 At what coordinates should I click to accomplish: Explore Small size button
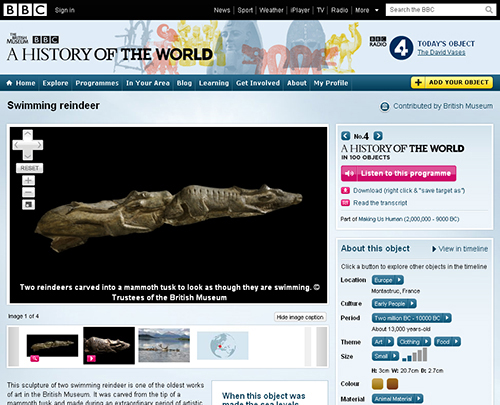(x=385, y=356)
